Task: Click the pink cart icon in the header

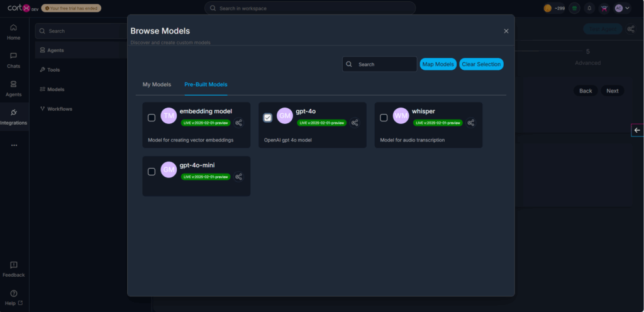Action: 604,8
